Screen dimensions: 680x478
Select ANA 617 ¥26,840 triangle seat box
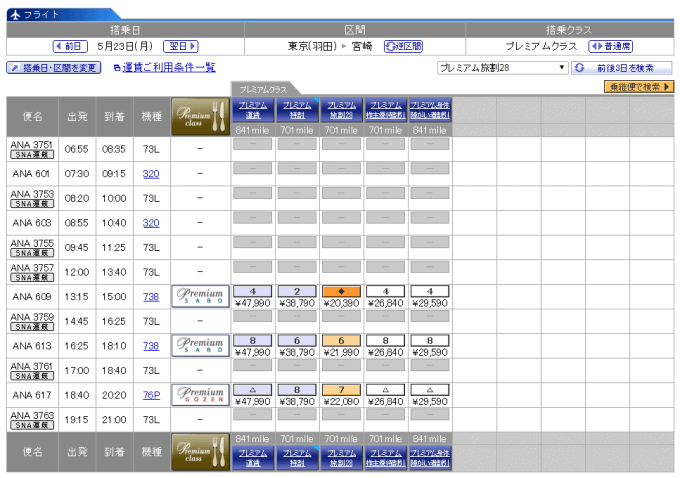[386, 390]
